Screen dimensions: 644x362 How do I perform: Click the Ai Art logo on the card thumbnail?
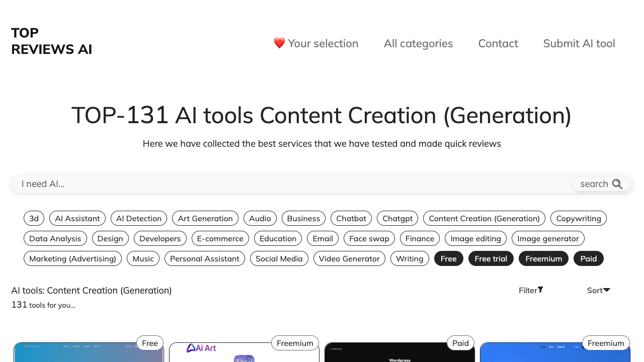pyautogui.click(x=201, y=348)
